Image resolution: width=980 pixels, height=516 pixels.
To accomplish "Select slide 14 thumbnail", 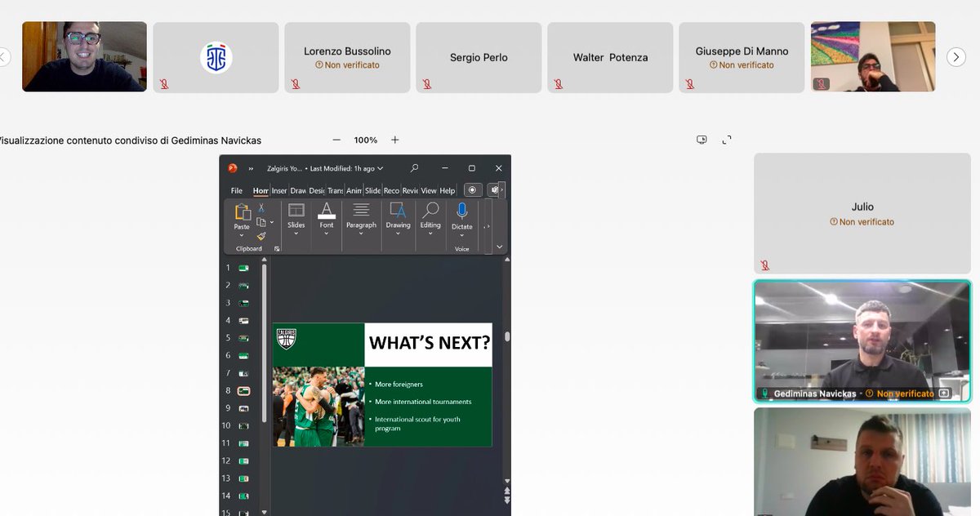I will 243,496.
